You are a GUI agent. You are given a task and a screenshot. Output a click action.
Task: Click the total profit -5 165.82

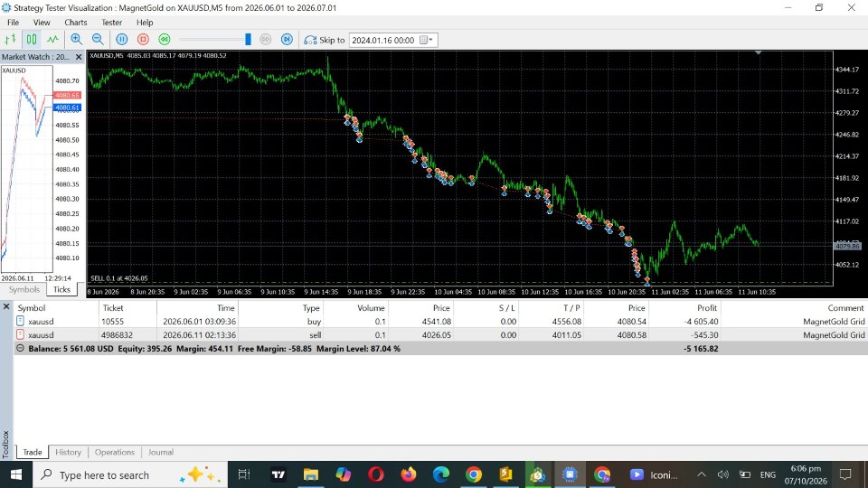(700, 349)
